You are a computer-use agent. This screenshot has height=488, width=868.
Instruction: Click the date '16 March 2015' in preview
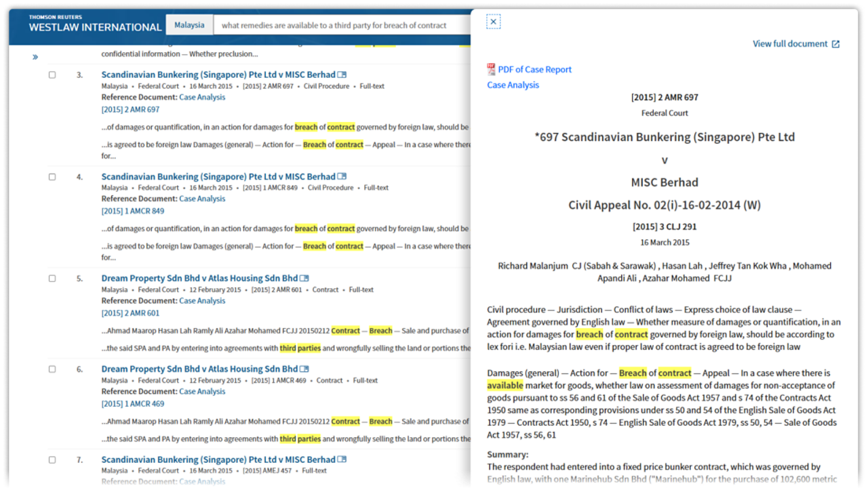coord(665,242)
